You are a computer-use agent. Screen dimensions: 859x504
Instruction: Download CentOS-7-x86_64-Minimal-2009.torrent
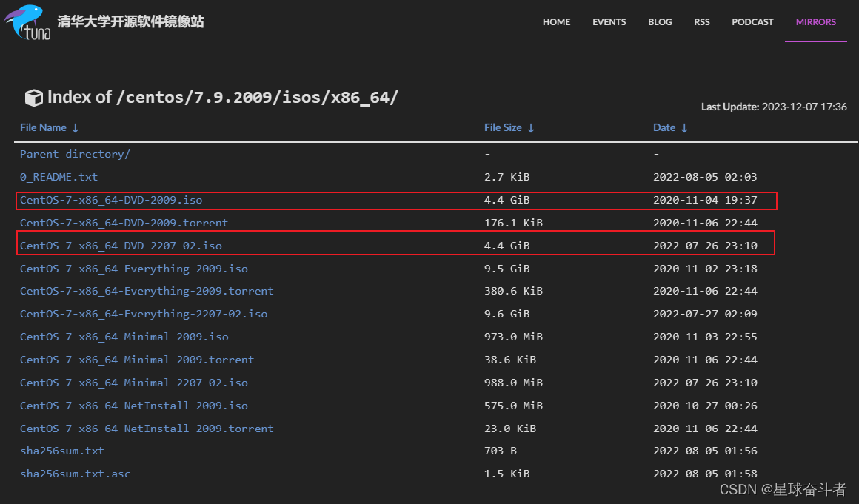click(x=137, y=360)
